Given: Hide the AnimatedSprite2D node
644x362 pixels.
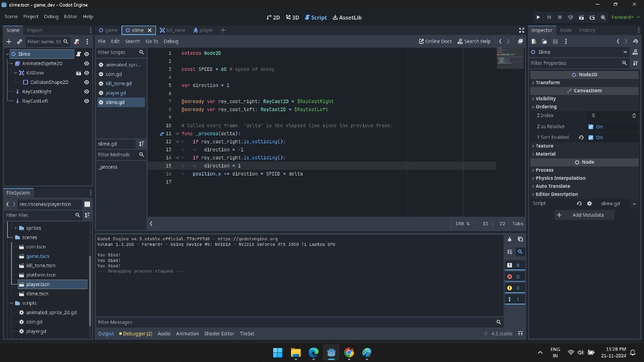Looking at the screenshot, I should pyautogui.click(x=87, y=63).
